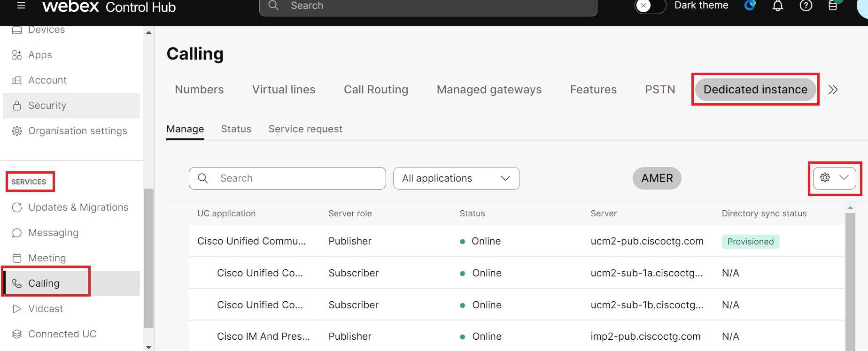Open Account in the sidebar
Screen dimensions: 868x351
[x=47, y=80]
